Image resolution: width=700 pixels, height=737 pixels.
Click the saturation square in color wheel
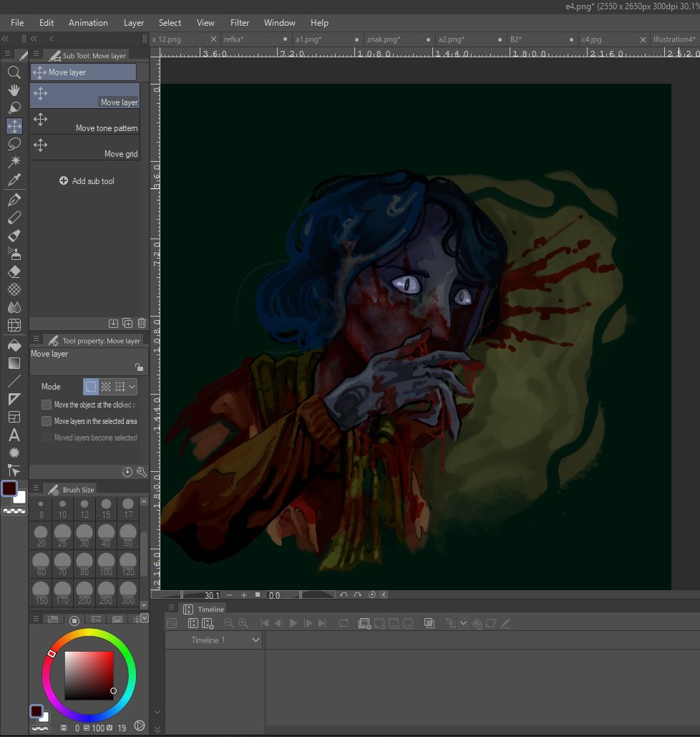(x=89, y=675)
